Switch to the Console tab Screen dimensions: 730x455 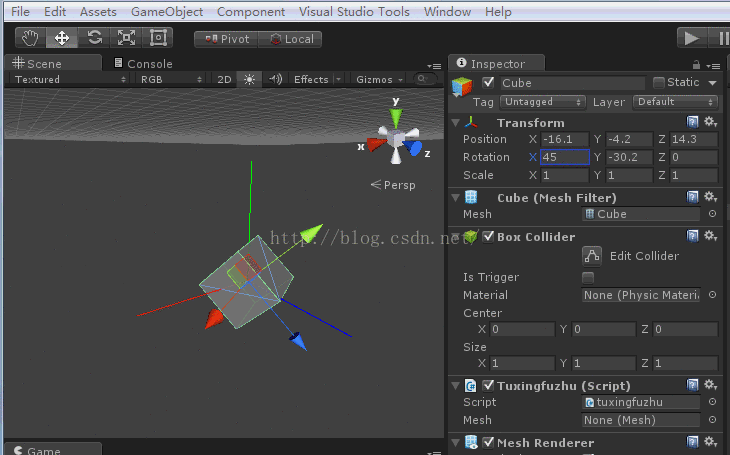(x=143, y=64)
